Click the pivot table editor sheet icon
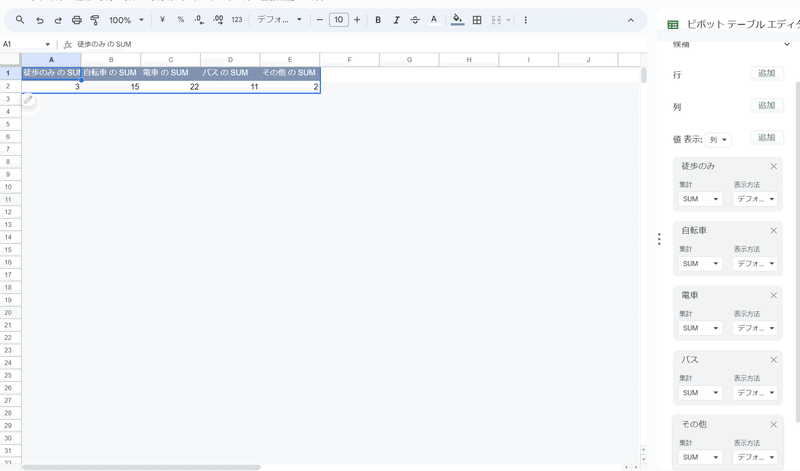The image size is (800, 471). (x=673, y=24)
